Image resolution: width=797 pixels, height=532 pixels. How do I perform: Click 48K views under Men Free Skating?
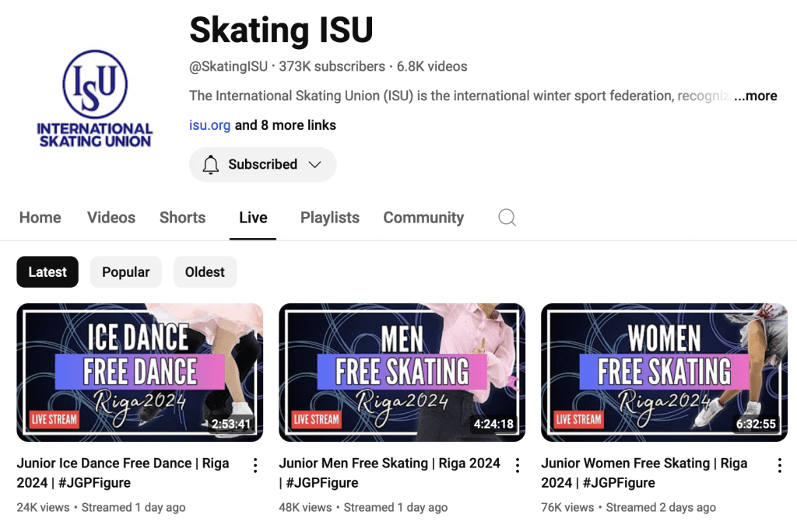305,508
